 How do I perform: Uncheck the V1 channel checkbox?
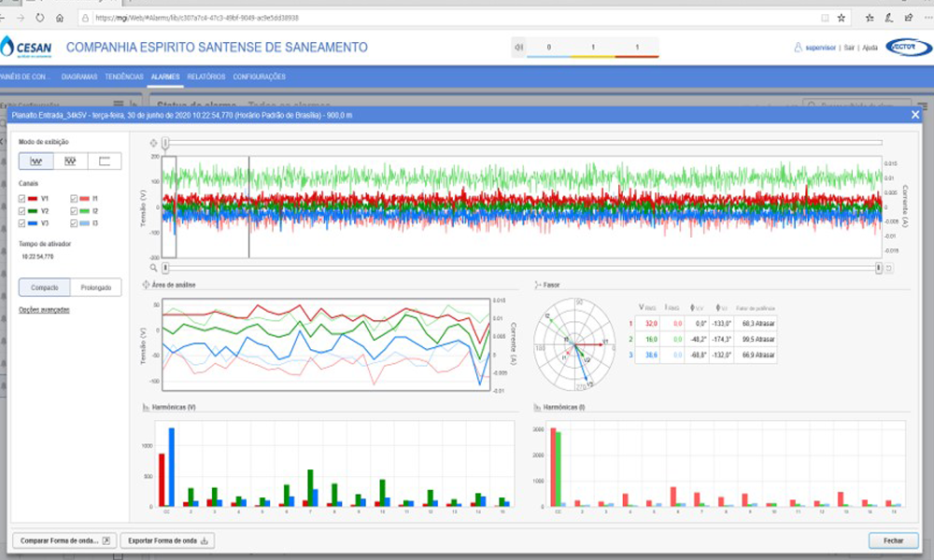tap(23, 199)
